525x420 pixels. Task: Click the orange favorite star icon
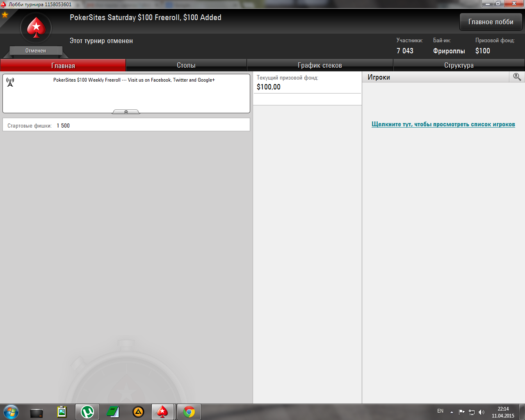5,15
